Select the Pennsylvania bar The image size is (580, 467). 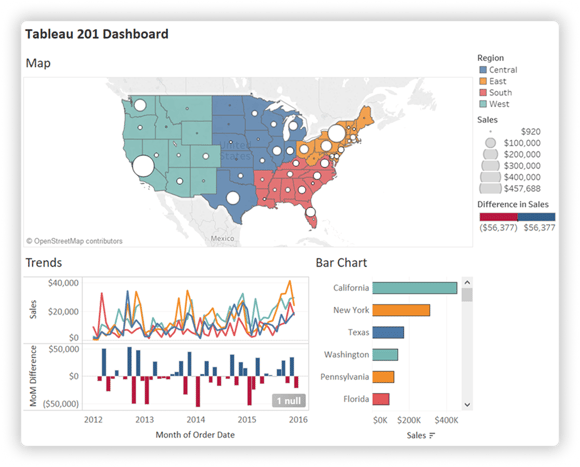coord(383,377)
